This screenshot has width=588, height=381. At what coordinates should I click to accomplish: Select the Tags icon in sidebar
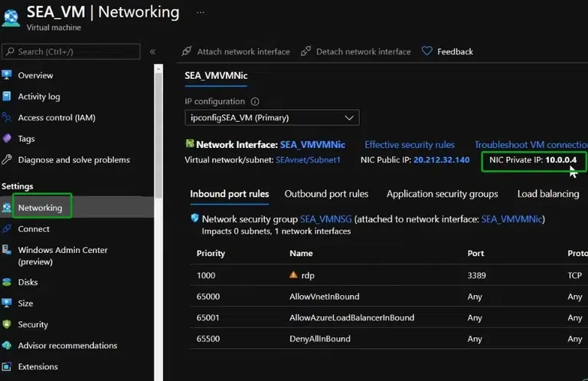8,139
